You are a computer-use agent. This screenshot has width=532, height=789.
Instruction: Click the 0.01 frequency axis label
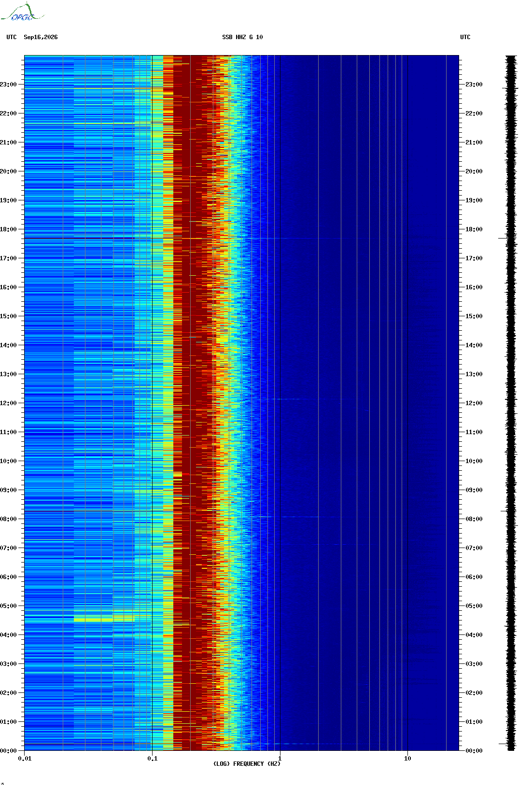click(25, 759)
